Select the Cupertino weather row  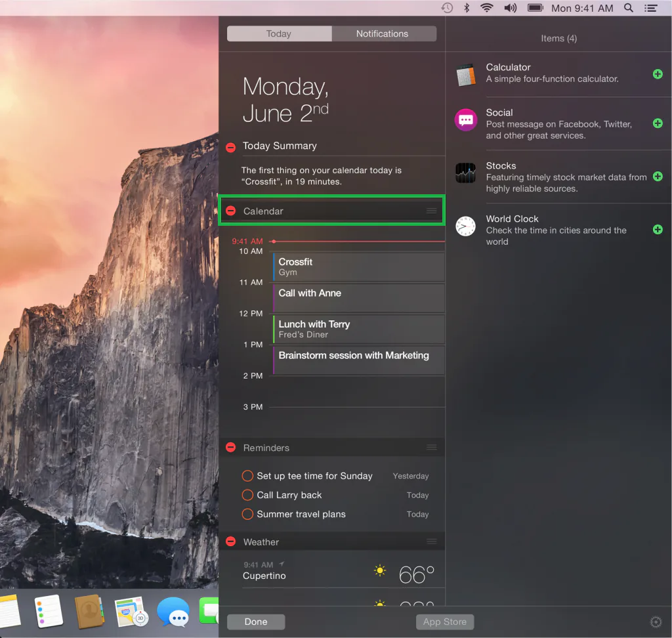[x=332, y=571]
